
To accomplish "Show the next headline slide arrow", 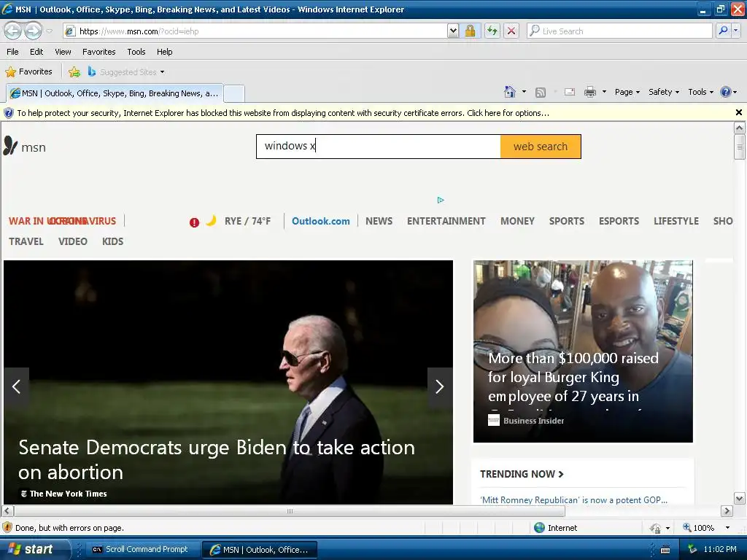I will tap(440, 386).
